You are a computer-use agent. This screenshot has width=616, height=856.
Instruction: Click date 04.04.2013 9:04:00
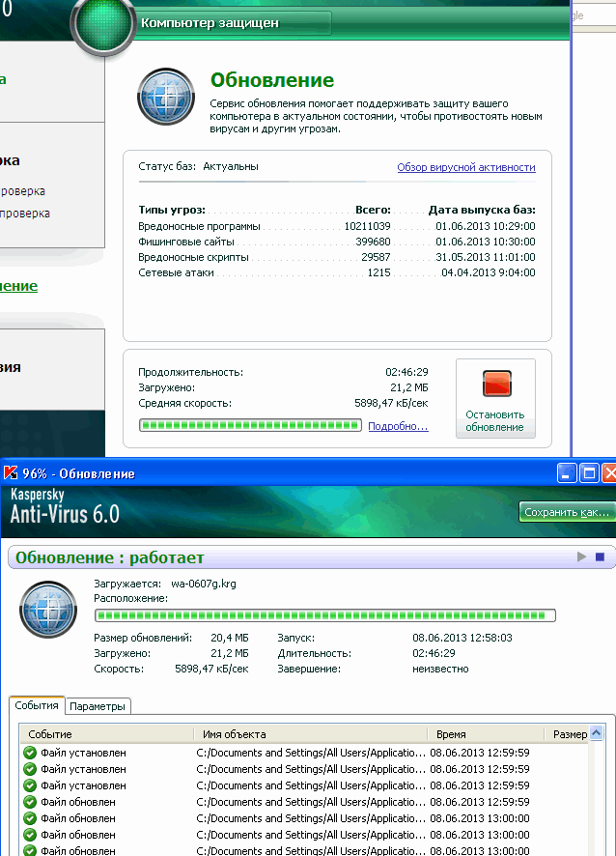[x=489, y=272]
